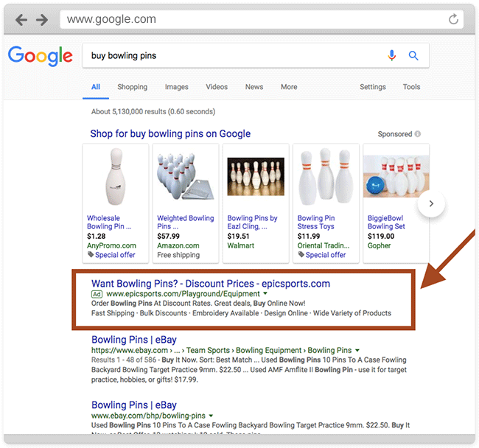Image resolution: width=479 pixels, height=448 pixels.
Task: Open the Bowling Pins by Eazl Cling link
Action: (x=252, y=223)
